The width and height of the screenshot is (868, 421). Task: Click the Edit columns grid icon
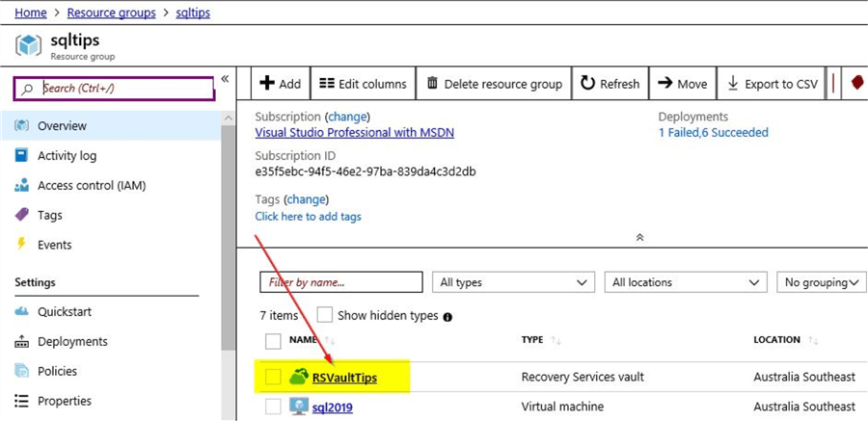327,84
